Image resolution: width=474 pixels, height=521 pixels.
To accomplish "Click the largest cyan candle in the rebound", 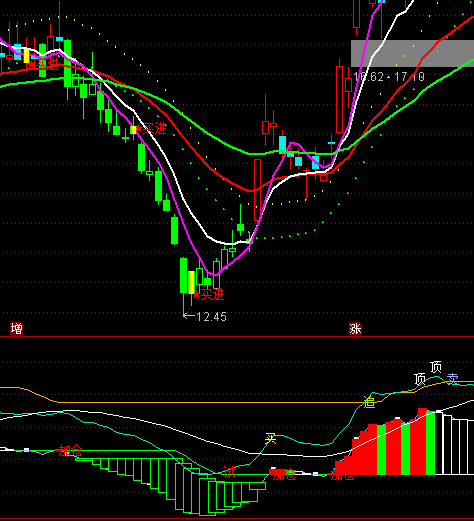I will click(x=282, y=143).
